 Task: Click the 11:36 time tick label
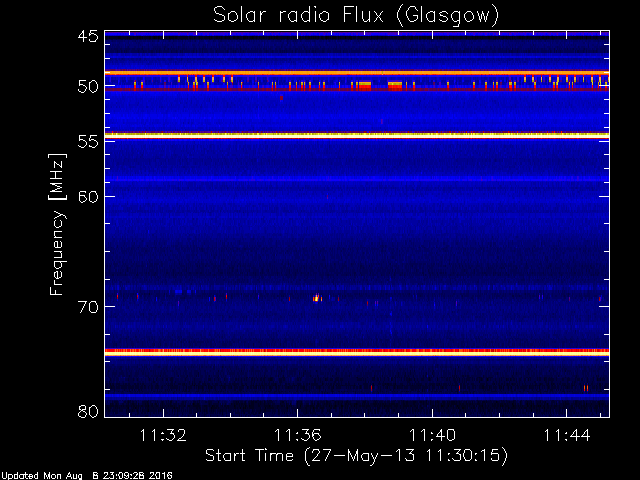pos(298,435)
